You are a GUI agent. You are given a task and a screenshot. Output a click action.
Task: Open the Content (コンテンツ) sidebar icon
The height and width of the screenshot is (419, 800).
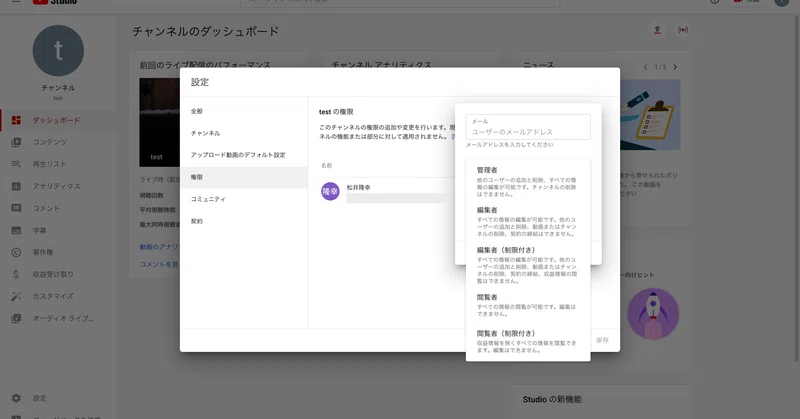[16, 142]
